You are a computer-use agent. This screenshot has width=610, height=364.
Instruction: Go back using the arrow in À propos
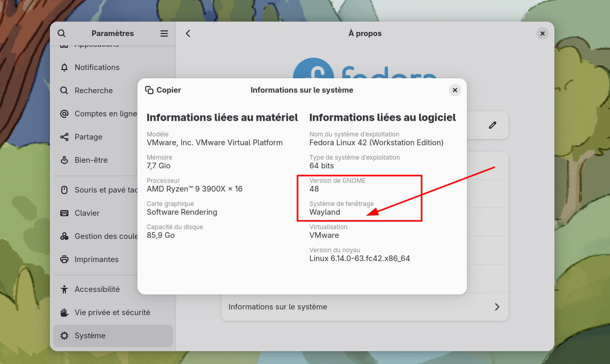tap(188, 33)
